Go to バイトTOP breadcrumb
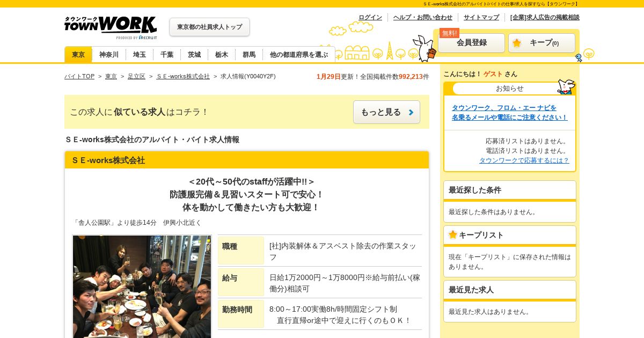 click(x=79, y=76)
